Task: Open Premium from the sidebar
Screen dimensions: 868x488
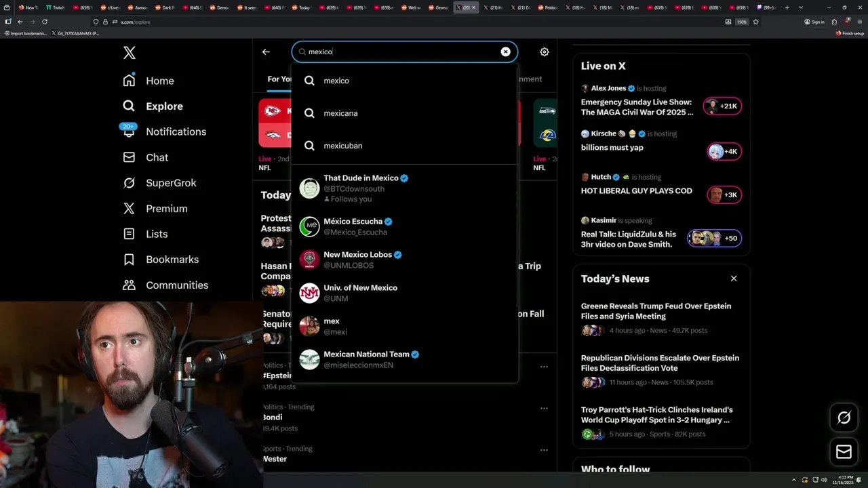Action: tap(155, 209)
